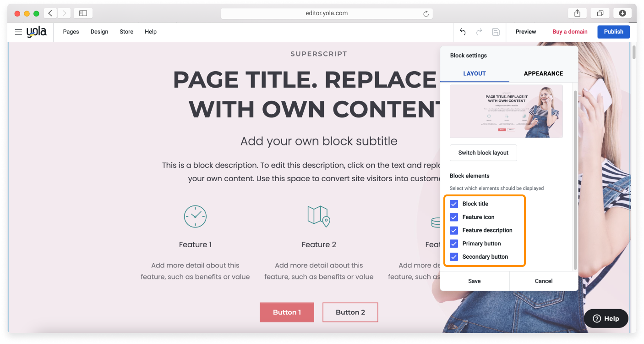This screenshot has width=644, height=344.
Task: Open Safari downloads icon
Action: pyautogui.click(x=622, y=13)
